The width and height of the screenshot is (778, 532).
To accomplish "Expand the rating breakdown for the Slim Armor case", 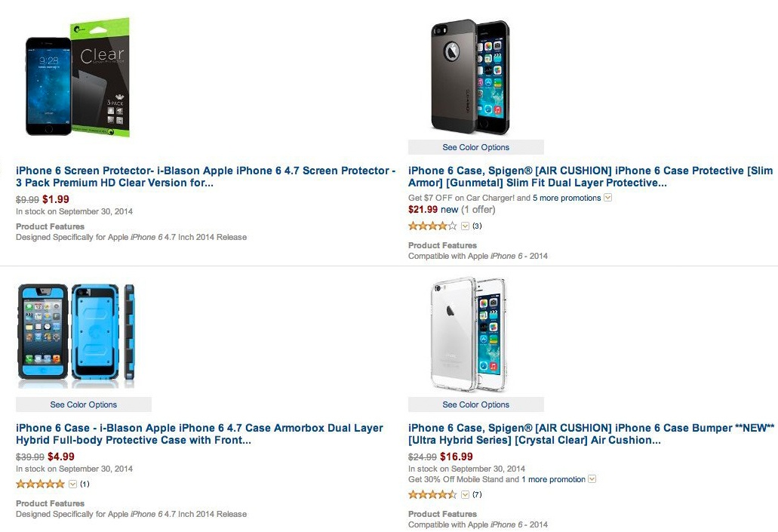I will (x=464, y=226).
